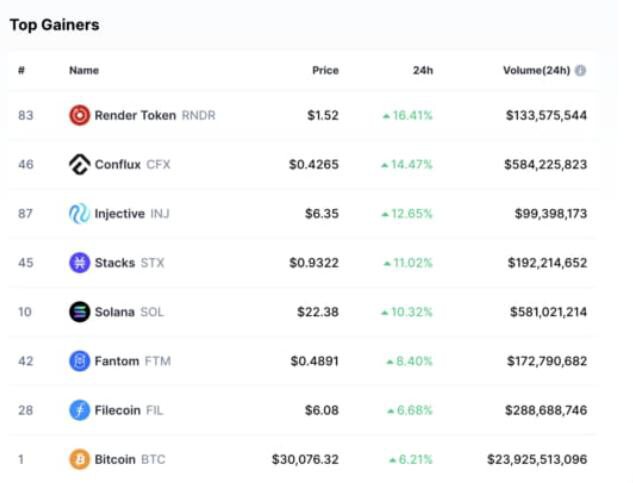Click the Fantom coin icon
Viewport: 633px width, 483px height.
(79, 361)
